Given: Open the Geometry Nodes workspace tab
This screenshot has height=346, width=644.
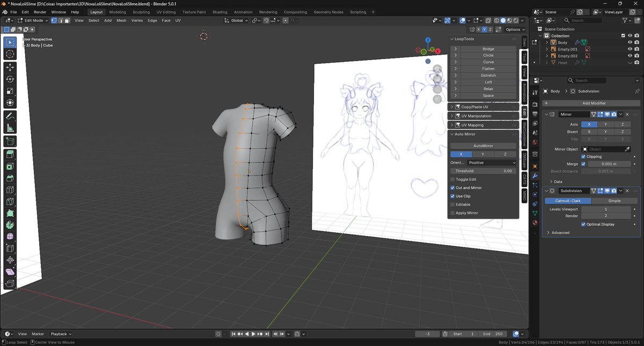Looking at the screenshot, I should (328, 12).
